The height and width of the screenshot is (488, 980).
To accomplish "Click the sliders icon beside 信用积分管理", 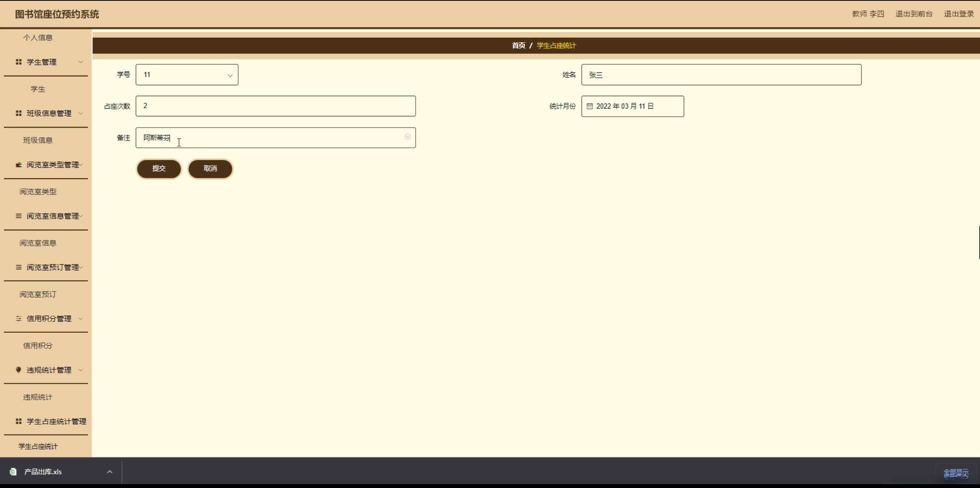I will coord(18,319).
